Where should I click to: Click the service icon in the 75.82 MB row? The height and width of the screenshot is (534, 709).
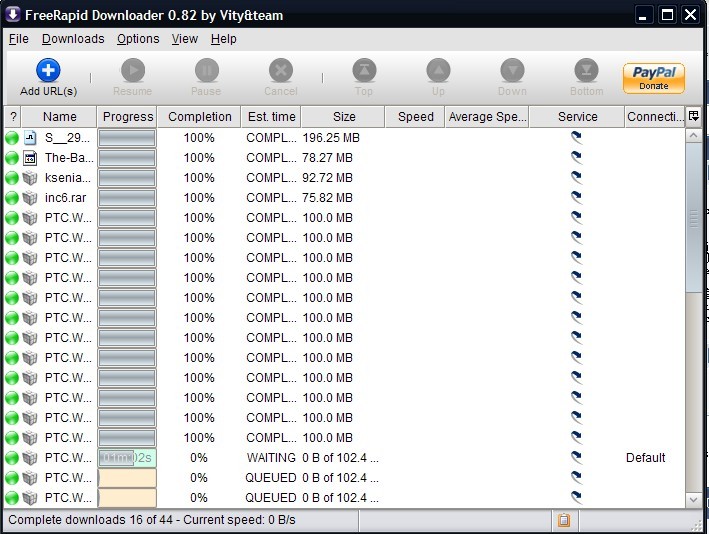click(x=577, y=197)
